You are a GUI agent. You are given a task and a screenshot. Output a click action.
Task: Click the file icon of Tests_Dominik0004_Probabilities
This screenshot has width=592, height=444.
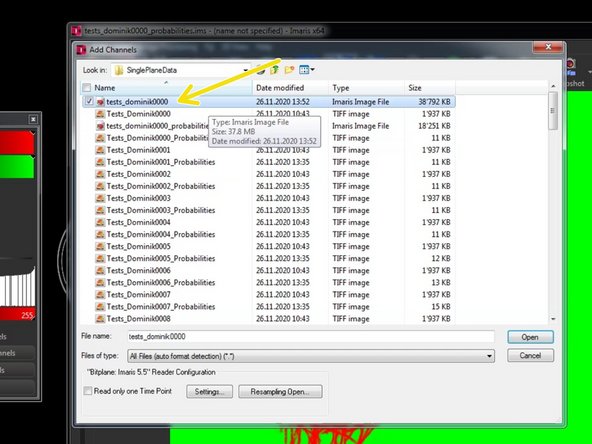pyautogui.click(x=100, y=234)
